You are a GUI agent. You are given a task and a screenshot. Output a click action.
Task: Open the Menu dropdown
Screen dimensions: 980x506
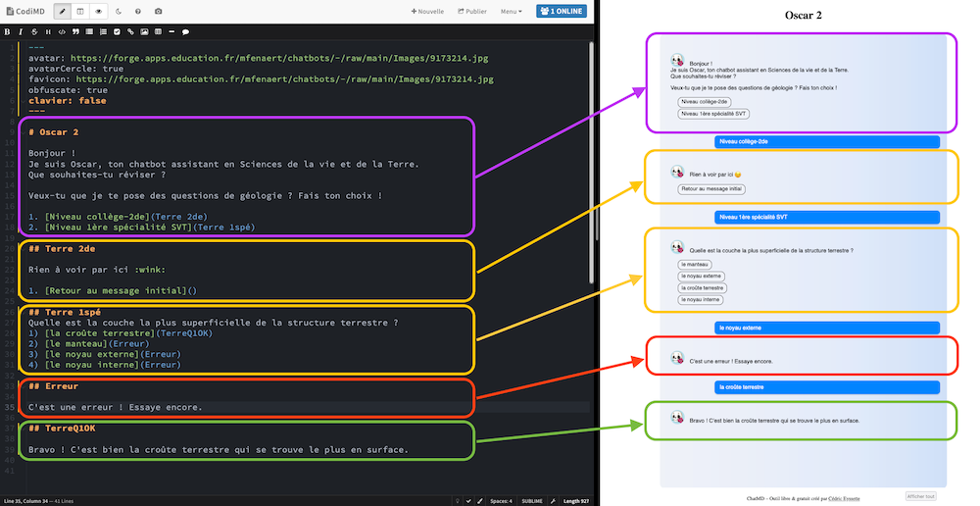[x=511, y=12]
